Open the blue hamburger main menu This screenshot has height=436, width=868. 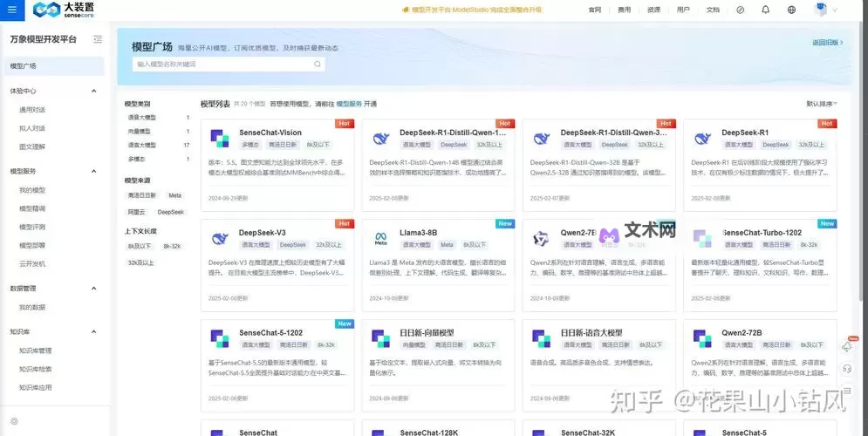click(10, 10)
